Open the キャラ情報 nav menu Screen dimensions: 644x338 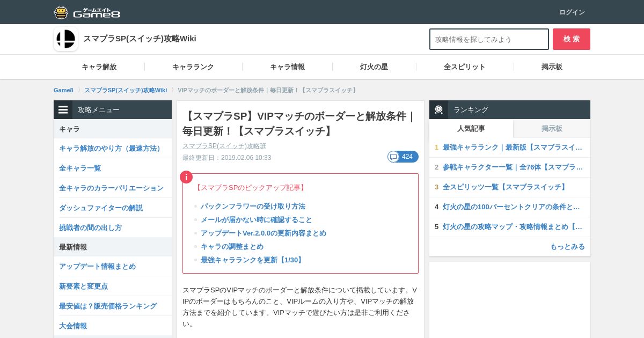coord(288,67)
